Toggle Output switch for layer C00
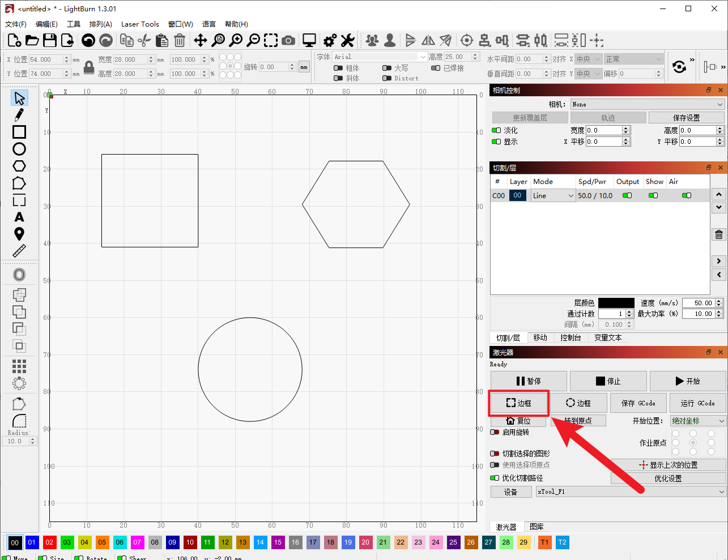This screenshot has width=728, height=560. tap(627, 195)
